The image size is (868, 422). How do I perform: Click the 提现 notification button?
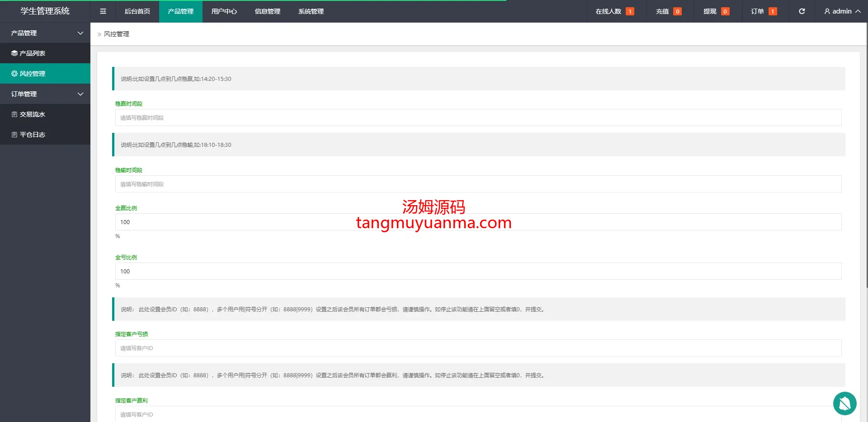[716, 11]
